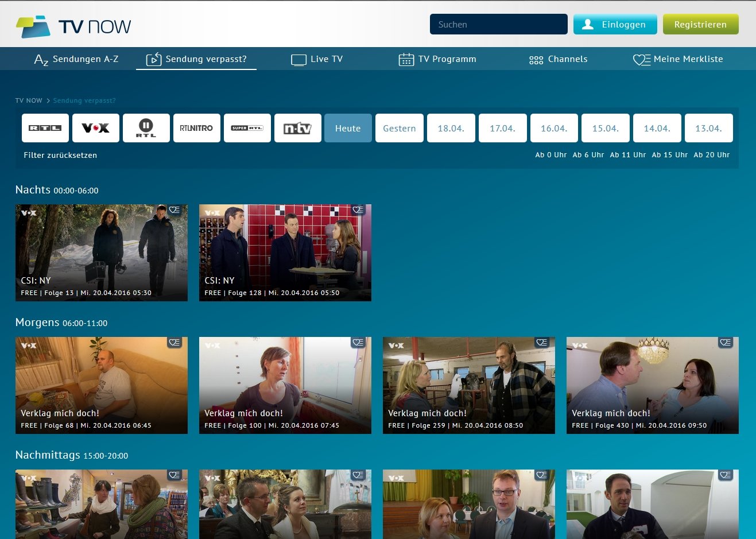Add CSI: NY Folge 13 to Merkliste

tap(175, 210)
